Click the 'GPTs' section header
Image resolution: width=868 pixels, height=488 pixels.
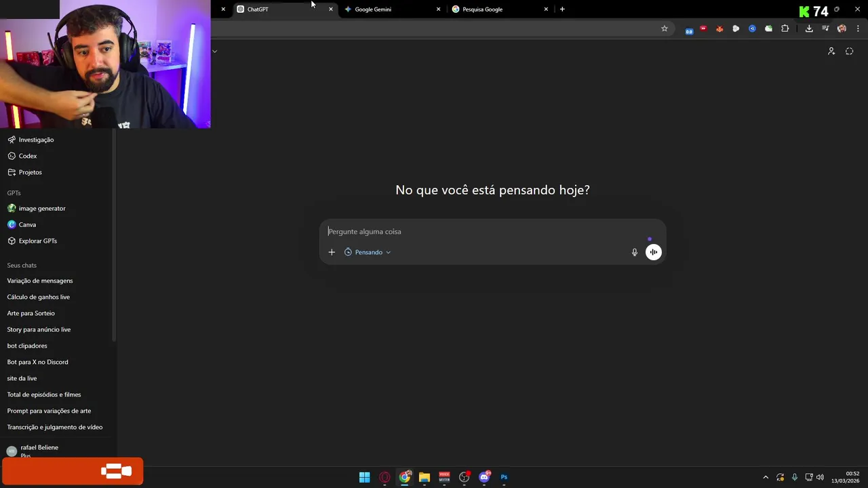[x=14, y=193]
